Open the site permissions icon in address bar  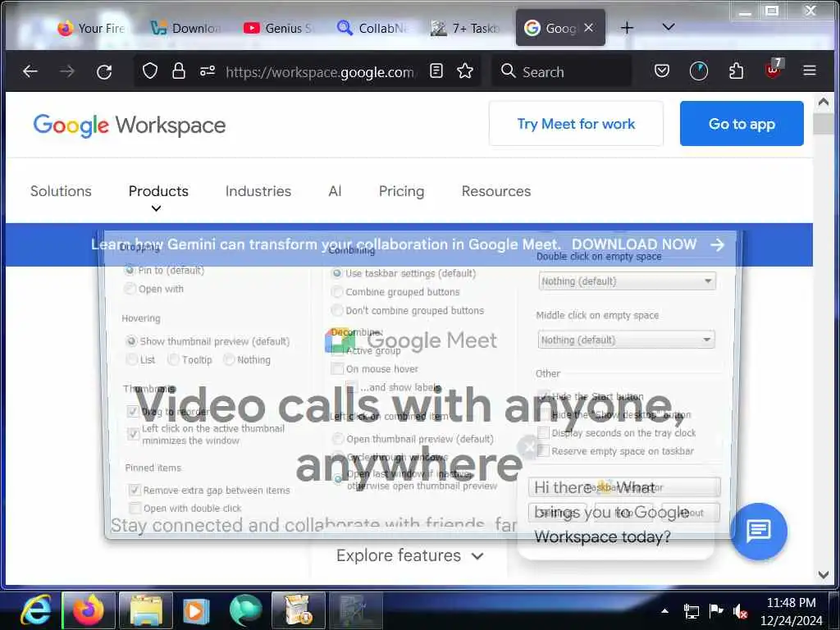click(208, 71)
